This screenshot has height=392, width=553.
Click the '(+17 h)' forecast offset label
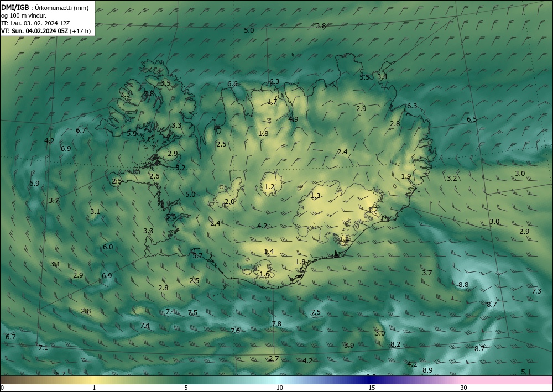click(x=80, y=31)
